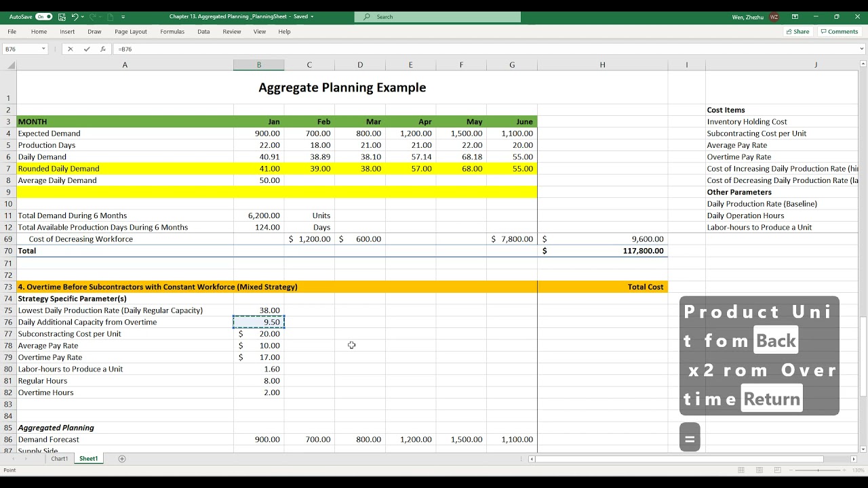868x488 pixels.
Task: Select the 117,800.00 total cost cell
Action: 602,251
